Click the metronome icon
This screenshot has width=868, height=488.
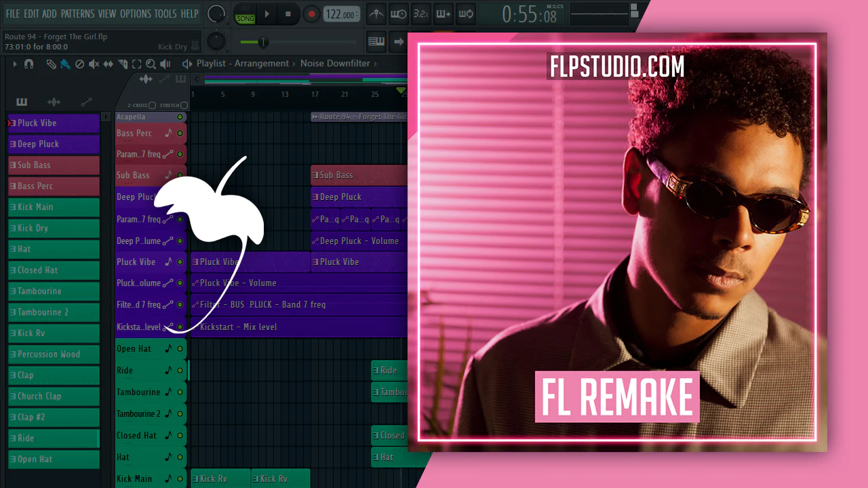point(376,14)
